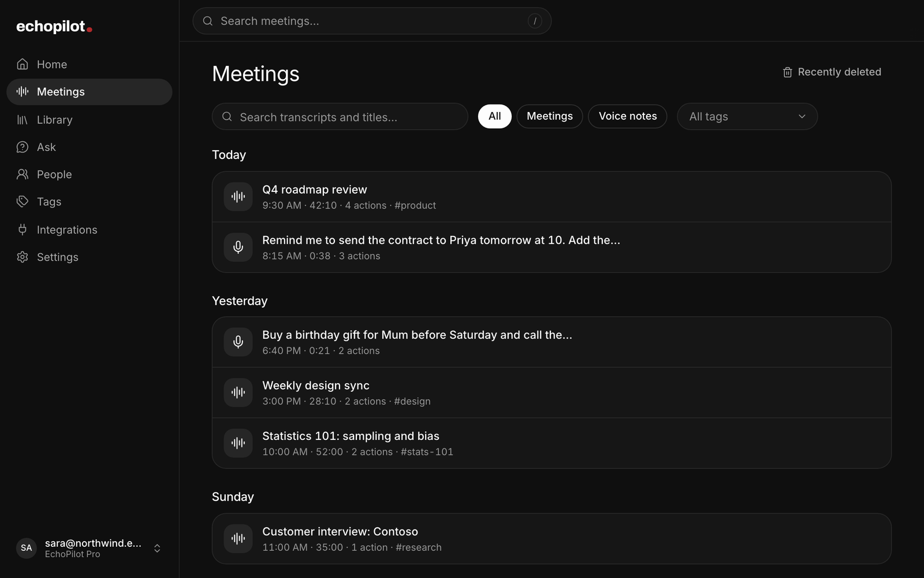Navigate to People page

90,174
